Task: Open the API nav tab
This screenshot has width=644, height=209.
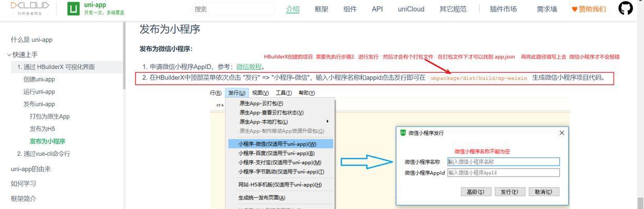Action: pos(377,9)
